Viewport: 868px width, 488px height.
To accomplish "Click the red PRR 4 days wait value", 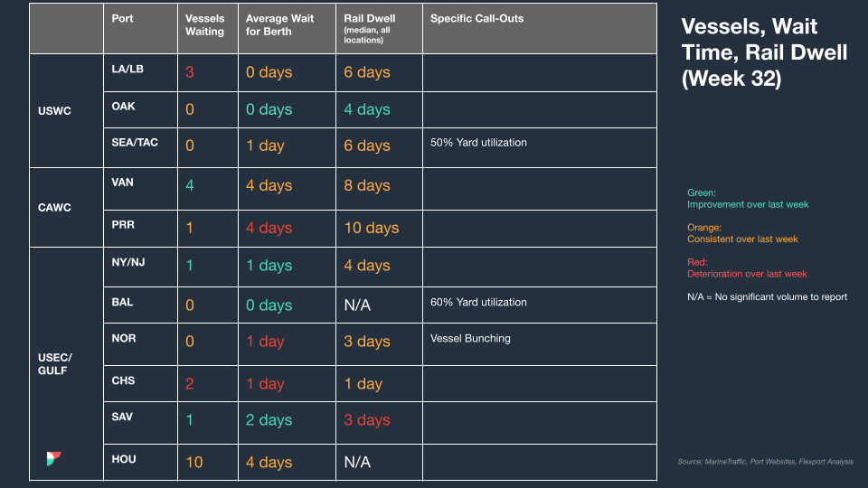I will [269, 228].
